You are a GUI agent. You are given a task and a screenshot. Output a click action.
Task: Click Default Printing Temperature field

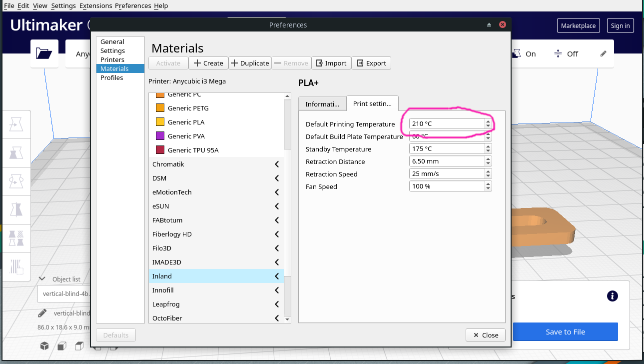[x=447, y=123]
